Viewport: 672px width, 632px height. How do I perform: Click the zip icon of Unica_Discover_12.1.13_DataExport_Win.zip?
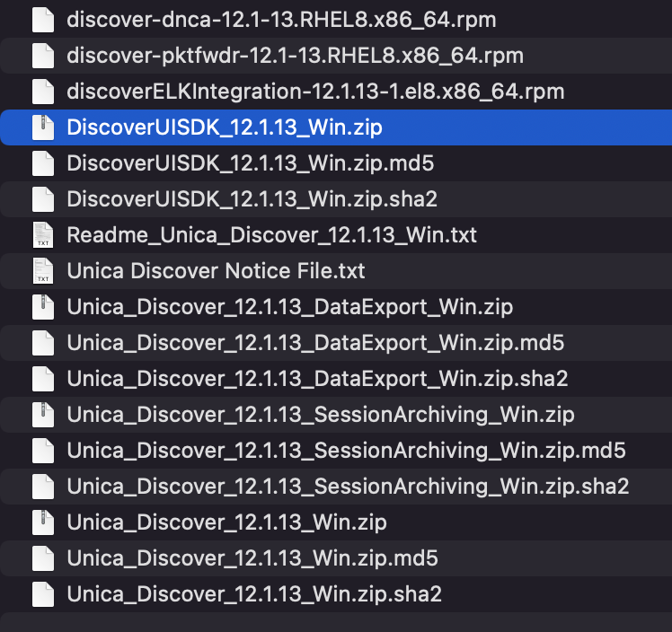(x=43, y=307)
